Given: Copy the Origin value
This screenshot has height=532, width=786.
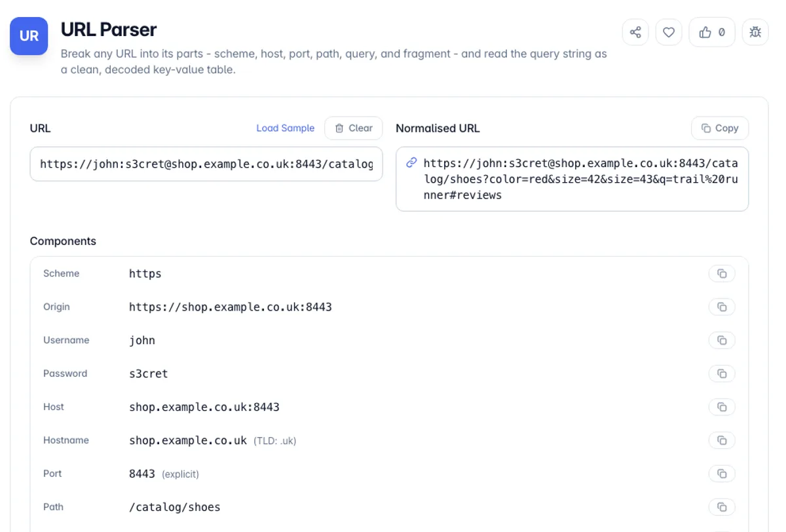Looking at the screenshot, I should 722,307.
